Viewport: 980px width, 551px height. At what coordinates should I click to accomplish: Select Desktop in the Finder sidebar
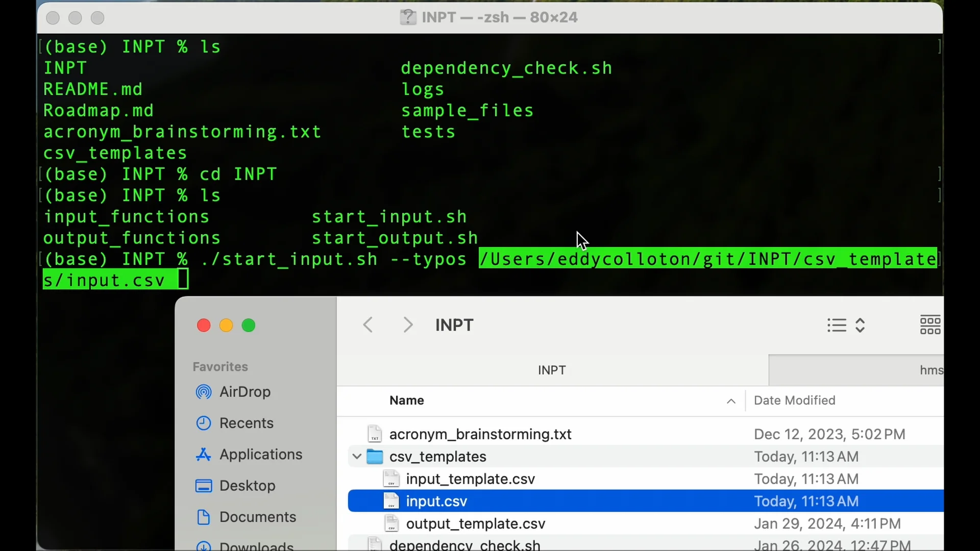[x=248, y=485]
